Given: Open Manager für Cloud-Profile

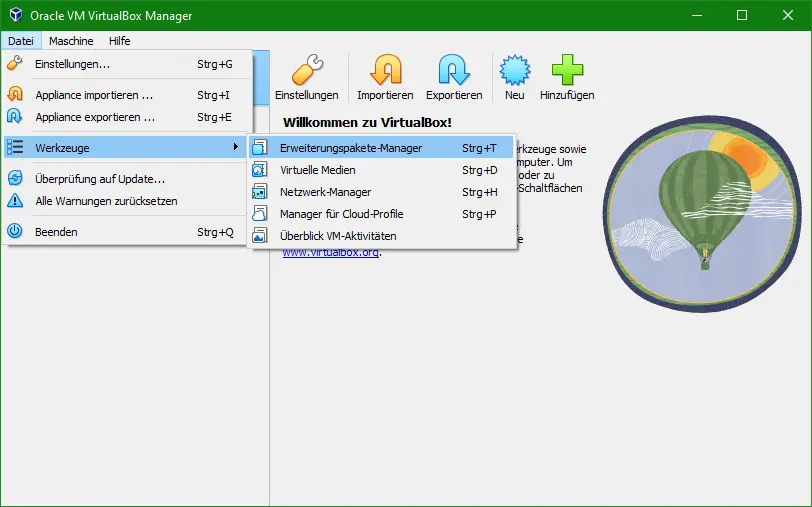Looking at the screenshot, I should (341, 214).
